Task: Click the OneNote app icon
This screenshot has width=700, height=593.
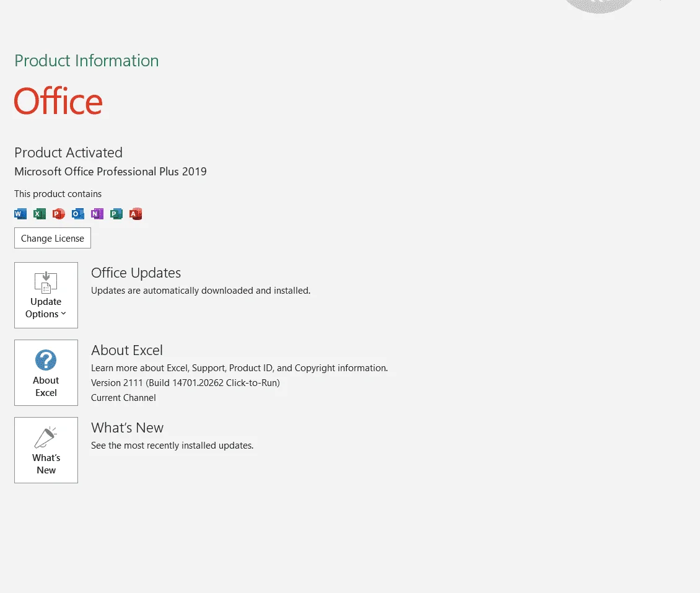Action: coord(97,214)
